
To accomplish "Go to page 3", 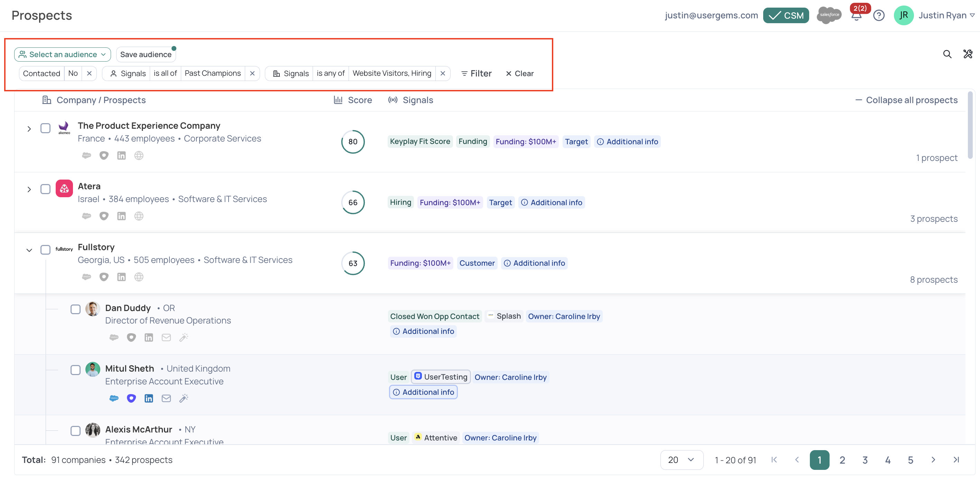I will tap(865, 460).
